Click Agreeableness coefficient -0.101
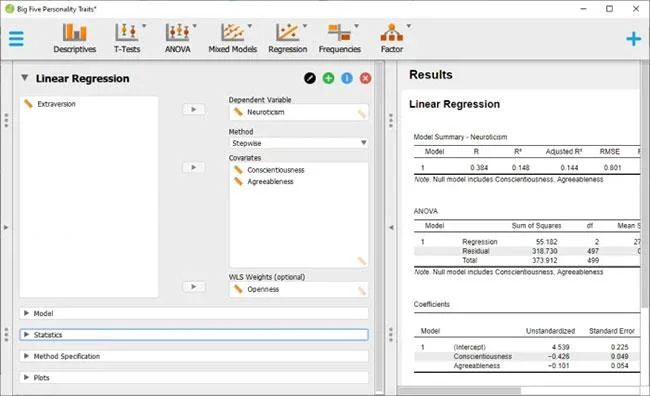Image resolution: width=650 pixels, height=396 pixels. point(558,366)
